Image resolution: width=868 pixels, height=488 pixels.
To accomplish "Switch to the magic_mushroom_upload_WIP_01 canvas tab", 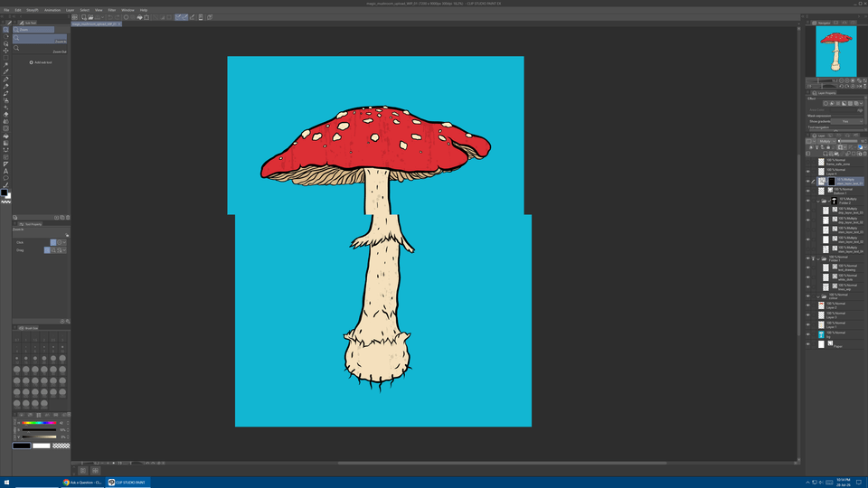I will [x=95, y=24].
